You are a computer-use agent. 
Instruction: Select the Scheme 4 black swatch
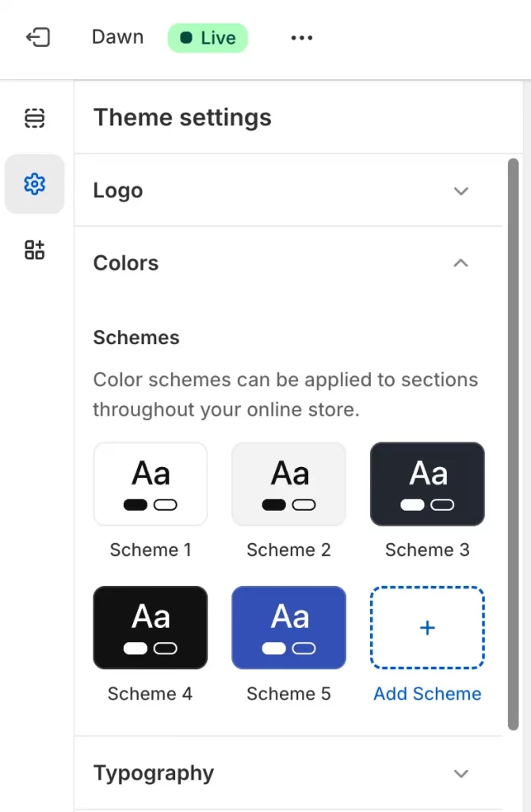tap(150, 628)
